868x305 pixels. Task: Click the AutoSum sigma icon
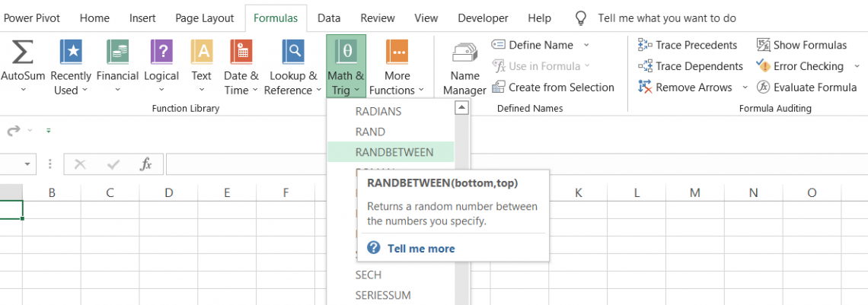coord(22,52)
